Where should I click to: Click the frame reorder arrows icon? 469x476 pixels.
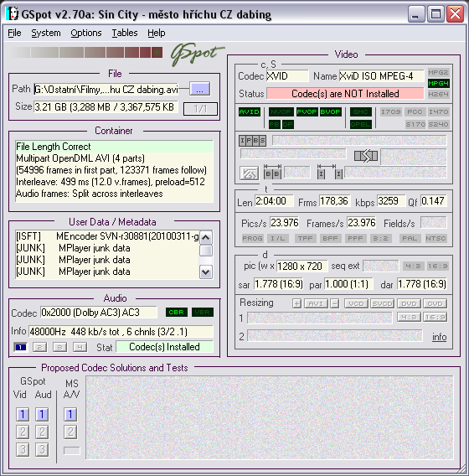[x=366, y=156]
